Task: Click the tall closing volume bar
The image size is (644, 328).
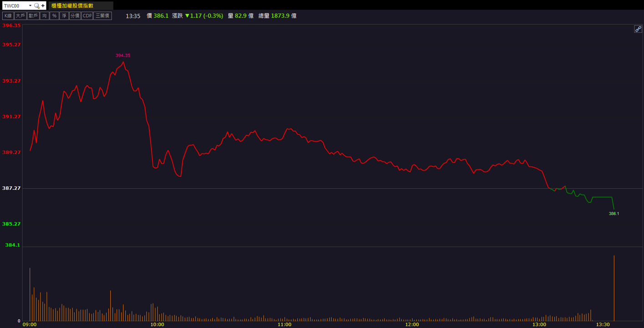Action: coord(614,288)
